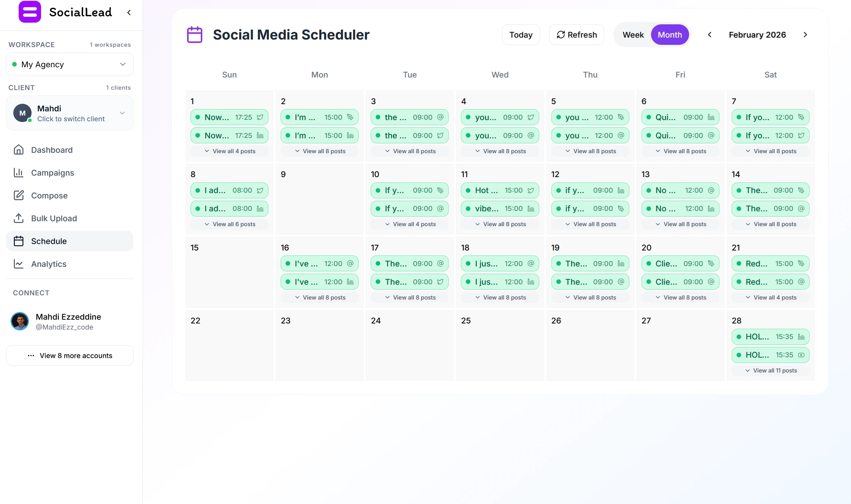The image size is (851, 504).
Task: Click the purple calendar icon beside the title
Action: point(195,35)
